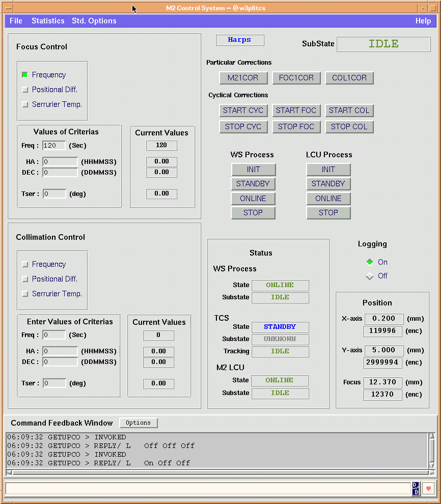
Task: Open the Std. Options menu
Action: click(94, 21)
